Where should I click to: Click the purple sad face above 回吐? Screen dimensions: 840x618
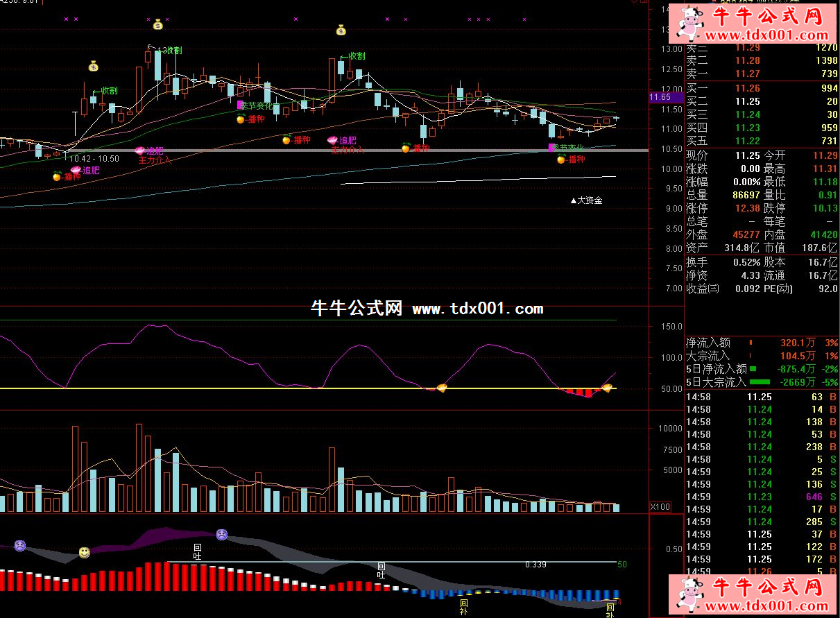pyautogui.click(x=221, y=535)
